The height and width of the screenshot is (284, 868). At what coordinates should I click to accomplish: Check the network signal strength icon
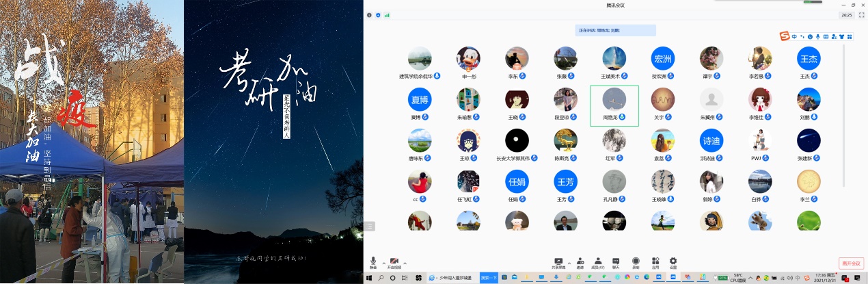tap(387, 14)
